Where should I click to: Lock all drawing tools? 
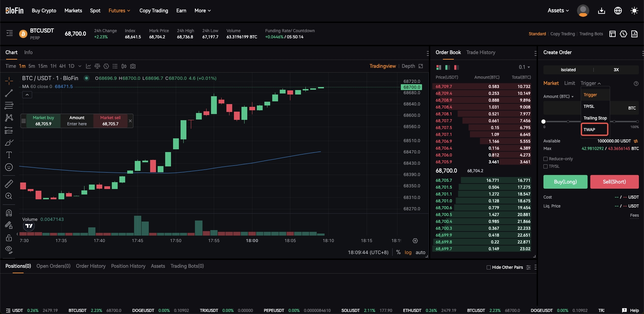click(x=9, y=238)
